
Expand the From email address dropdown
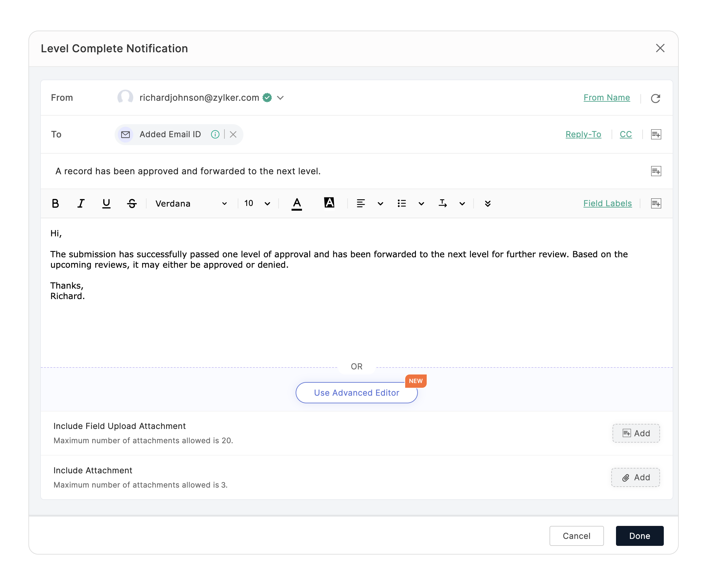[x=280, y=98]
